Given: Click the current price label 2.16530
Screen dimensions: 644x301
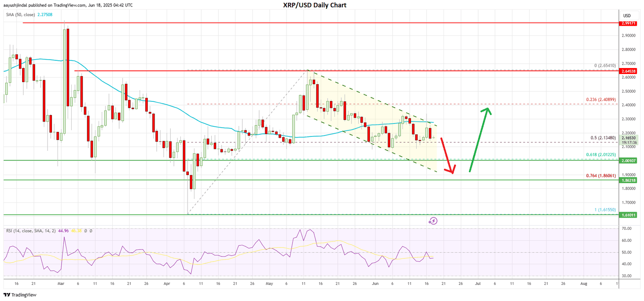Looking at the screenshot, I should tap(628, 138).
